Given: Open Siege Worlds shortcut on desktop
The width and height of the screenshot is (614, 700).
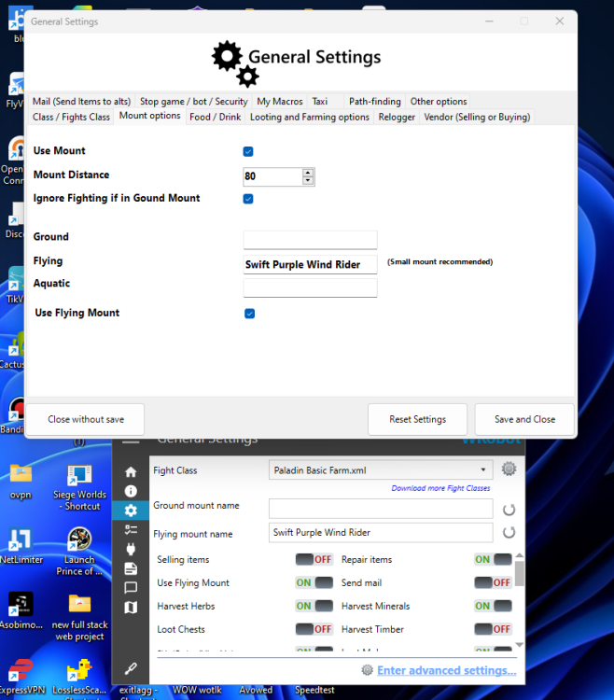Looking at the screenshot, I should (79, 487).
